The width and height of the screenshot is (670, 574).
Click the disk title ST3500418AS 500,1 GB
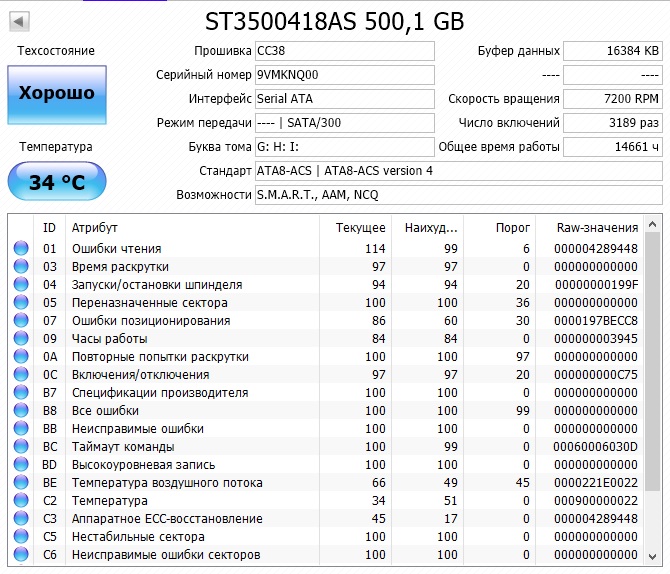pos(335,21)
